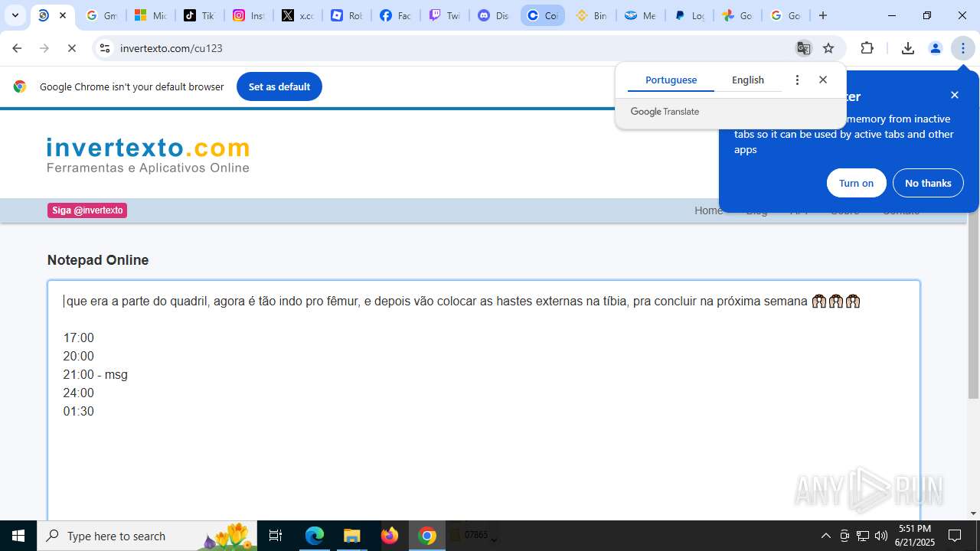Decline with No thanks button

tap(928, 183)
